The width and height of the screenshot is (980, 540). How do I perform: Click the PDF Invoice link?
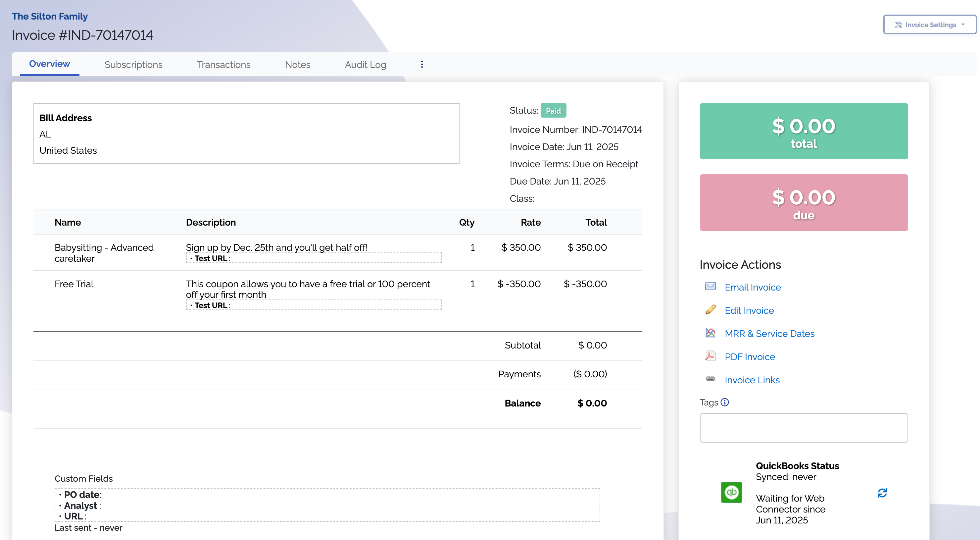(x=750, y=357)
